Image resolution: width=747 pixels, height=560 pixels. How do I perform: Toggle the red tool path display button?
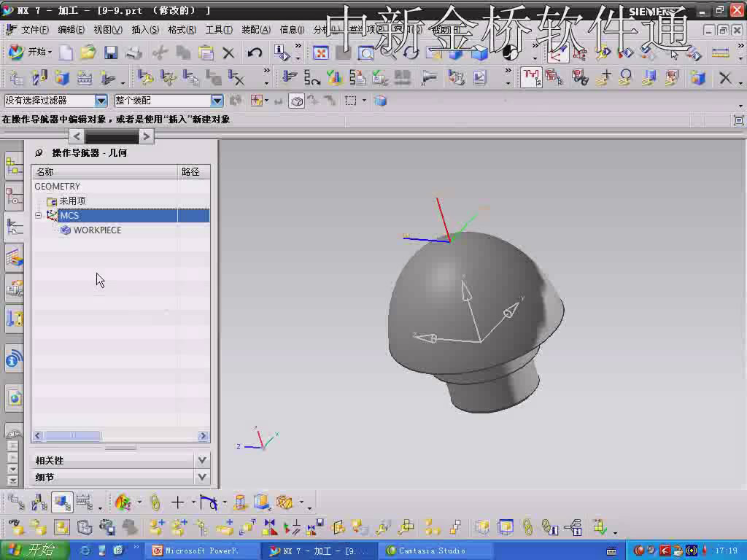[531, 77]
